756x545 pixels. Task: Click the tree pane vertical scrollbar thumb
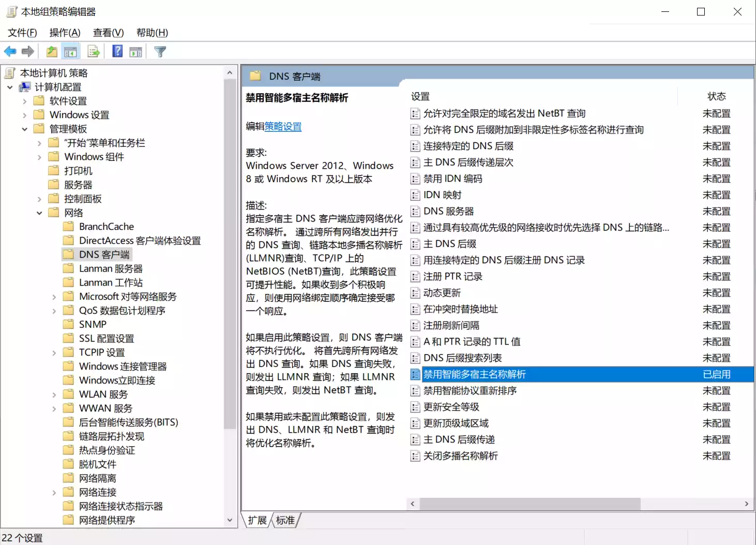230,254
